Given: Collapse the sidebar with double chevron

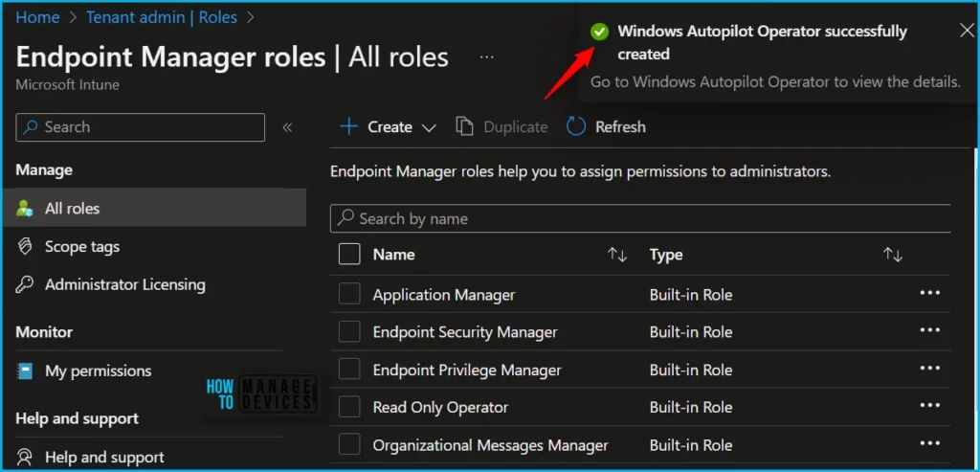Looking at the screenshot, I should point(287,127).
